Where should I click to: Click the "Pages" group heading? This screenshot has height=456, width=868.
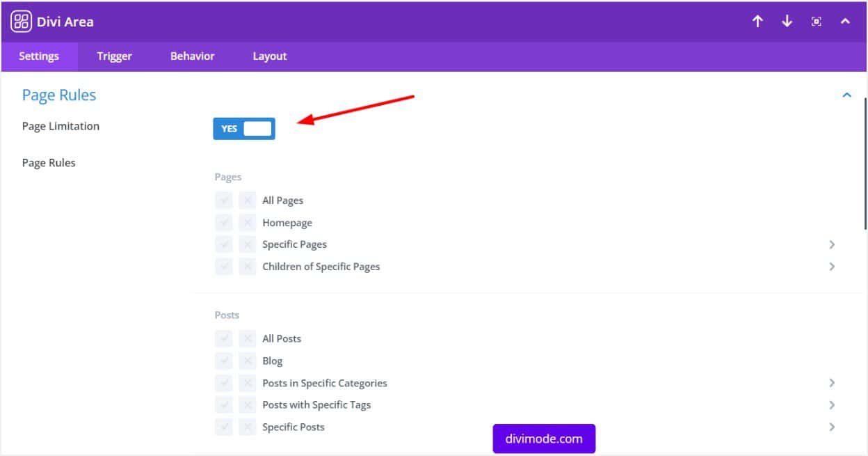tap(228, 178)
